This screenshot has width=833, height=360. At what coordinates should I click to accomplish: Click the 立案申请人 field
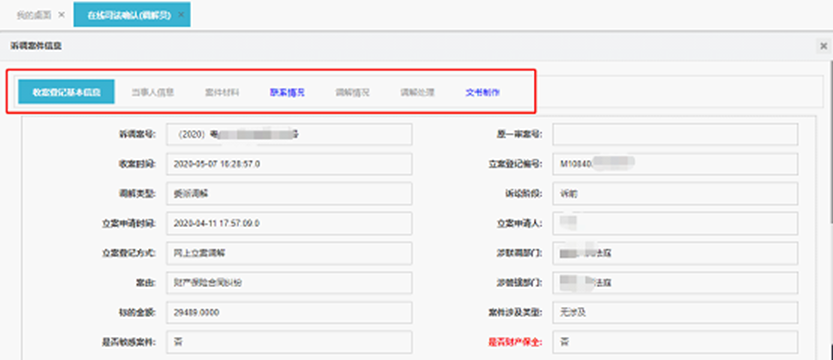[675, 224]
